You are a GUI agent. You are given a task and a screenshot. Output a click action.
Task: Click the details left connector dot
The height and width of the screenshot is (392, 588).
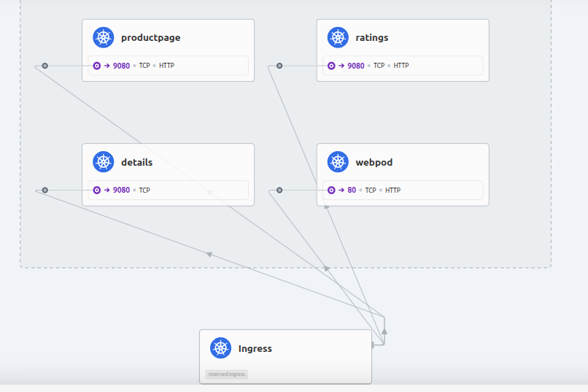point(45,191)
